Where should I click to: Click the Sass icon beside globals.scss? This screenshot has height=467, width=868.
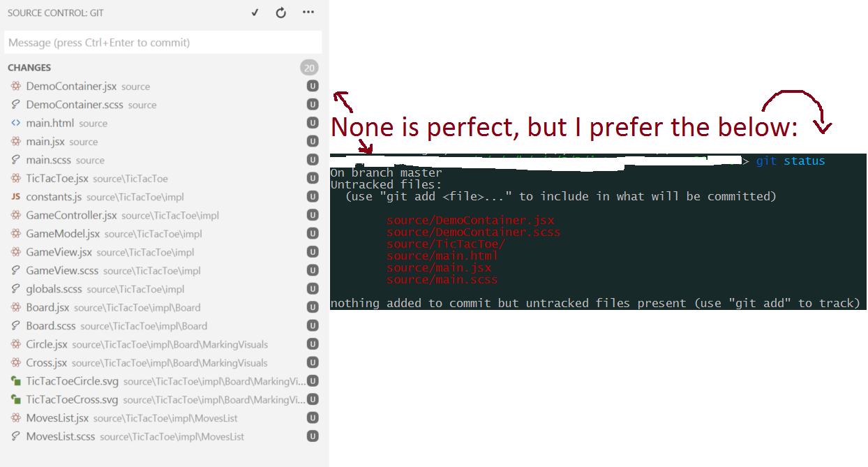click(15, 289)
